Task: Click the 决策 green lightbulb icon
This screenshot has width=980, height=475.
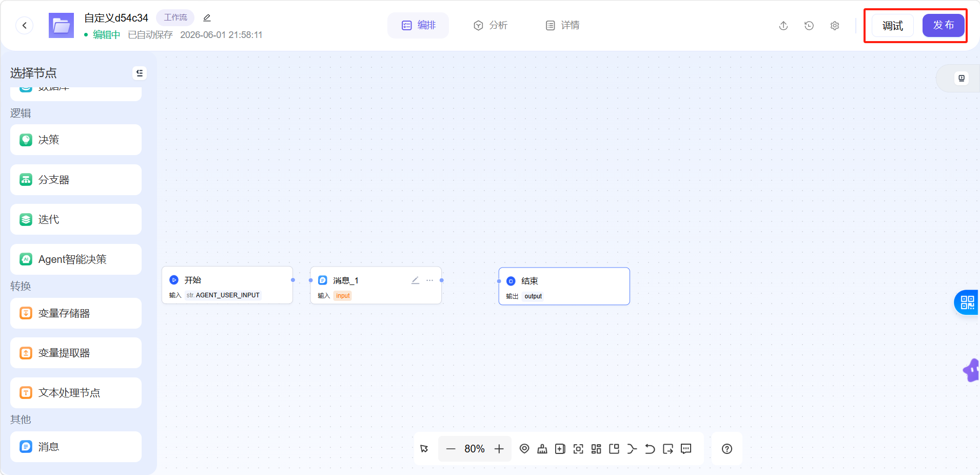Action: [26, 140]
